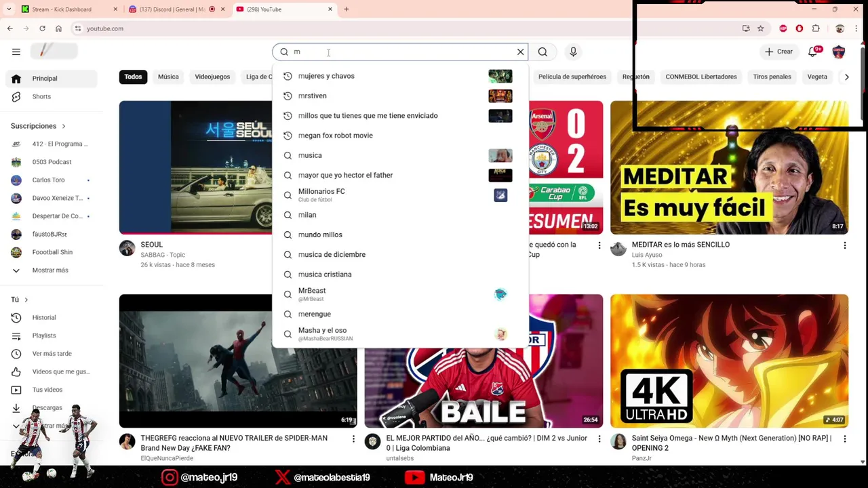Choose suggestion mayor que yo hector el father

click(x=400, y=175)
